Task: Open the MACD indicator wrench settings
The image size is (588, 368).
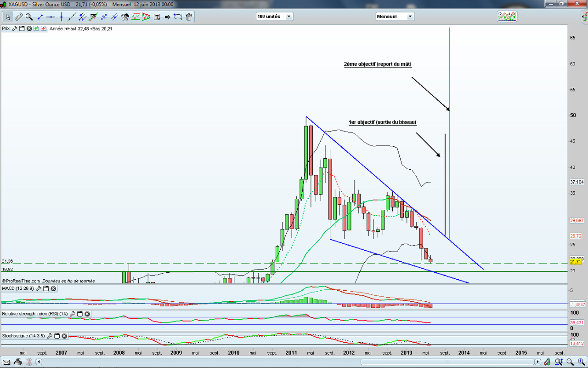Action: tap(39, 288)
